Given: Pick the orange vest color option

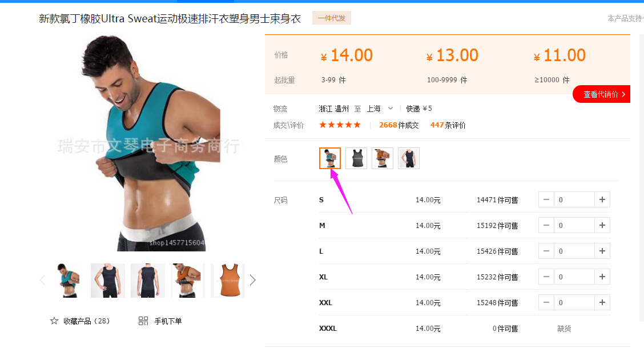Looking at the screenshot, I should tap(383, 158).
